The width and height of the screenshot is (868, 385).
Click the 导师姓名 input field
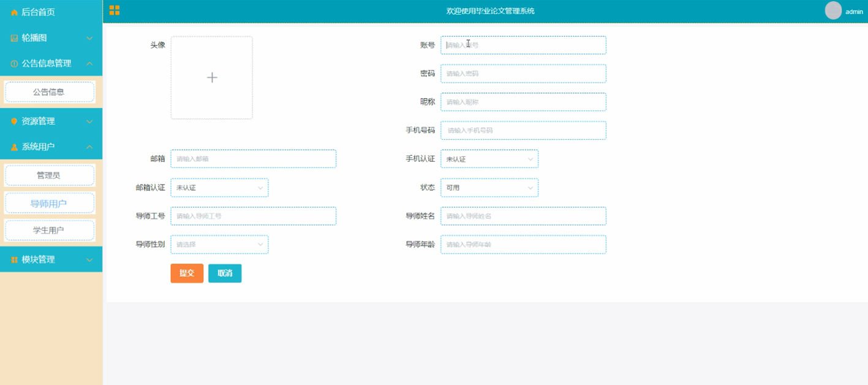[x=523, y=216]
